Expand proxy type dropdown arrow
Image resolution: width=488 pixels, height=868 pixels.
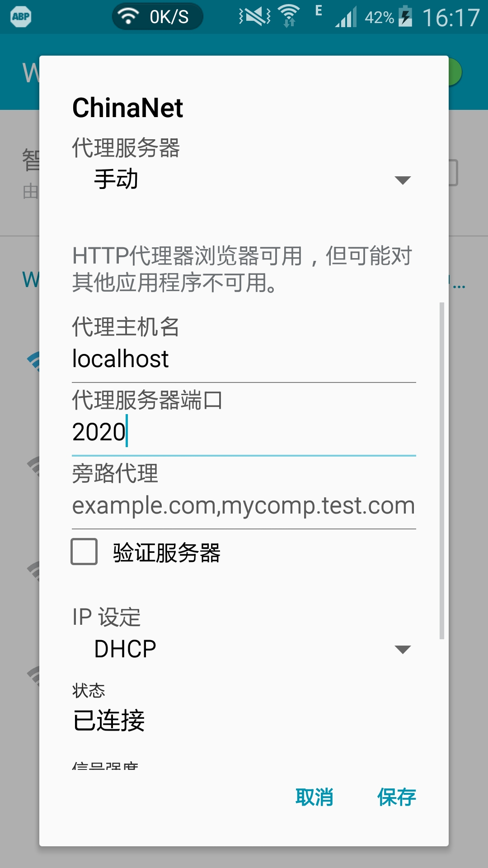[x=403, y=180]
